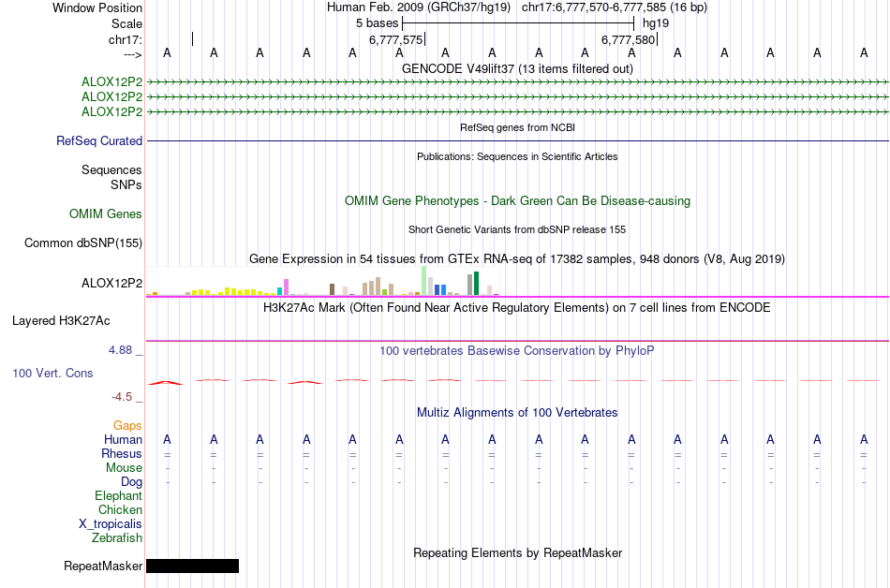Image resolution: width=890 pixels, height=588 pixels.
Task: Select the second ALOX12P2 gene label
Action: [111, 97]
